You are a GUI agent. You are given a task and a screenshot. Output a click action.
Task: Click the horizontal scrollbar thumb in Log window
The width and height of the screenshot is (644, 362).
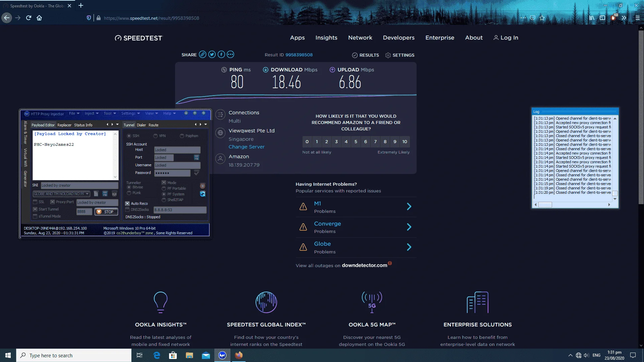pyautogui.click(x=545, y=204)
